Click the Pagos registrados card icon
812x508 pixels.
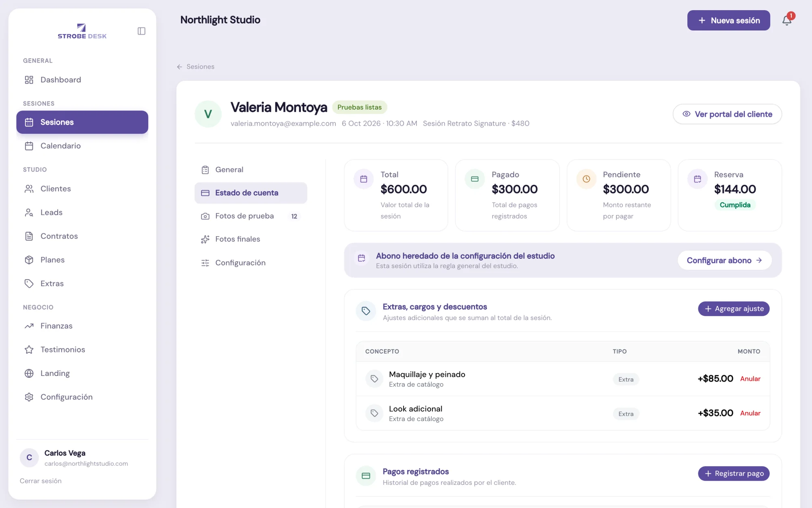point(366,476)
